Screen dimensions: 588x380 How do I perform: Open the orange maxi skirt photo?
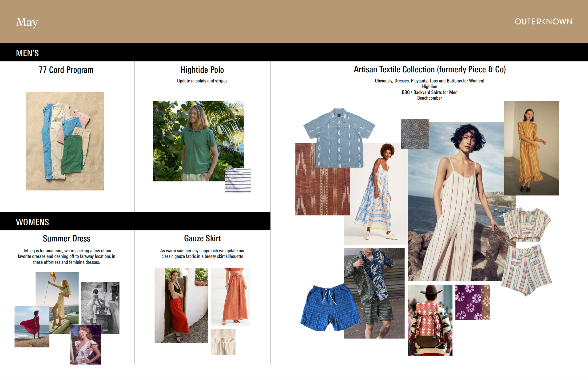(x=230, y=297)
